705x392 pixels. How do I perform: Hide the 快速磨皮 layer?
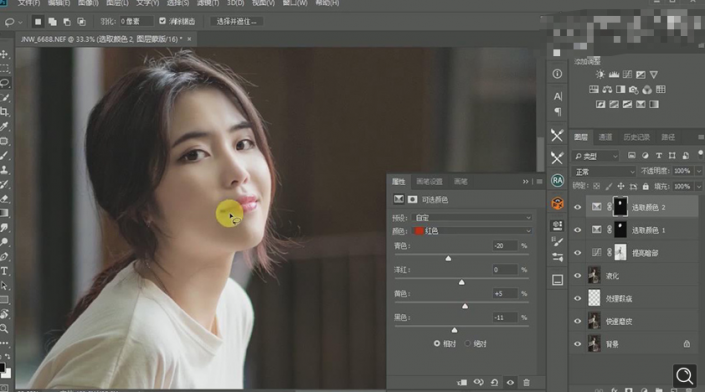577,321
